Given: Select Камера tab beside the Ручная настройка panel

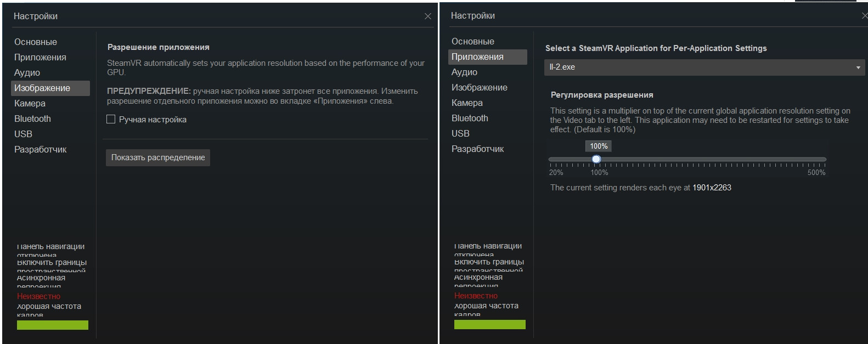Looking at the screenshot, I should [x=30, y=104].
